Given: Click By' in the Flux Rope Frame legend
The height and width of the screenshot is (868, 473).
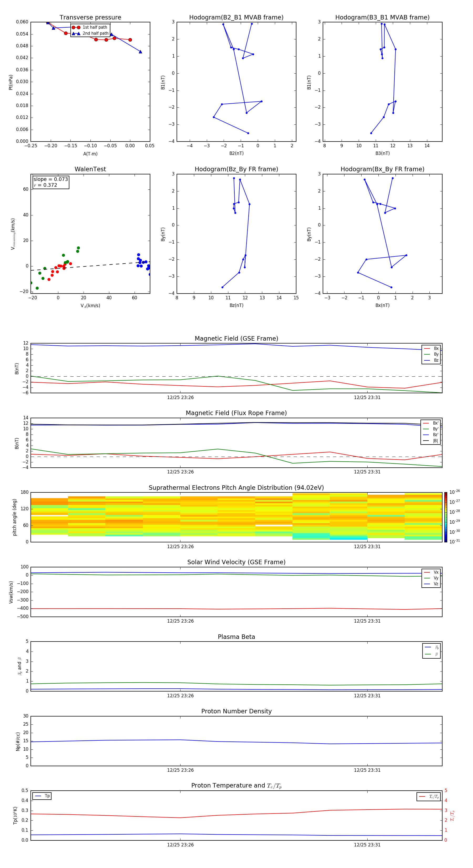Looking at the screenshot, I should [435, 429].
